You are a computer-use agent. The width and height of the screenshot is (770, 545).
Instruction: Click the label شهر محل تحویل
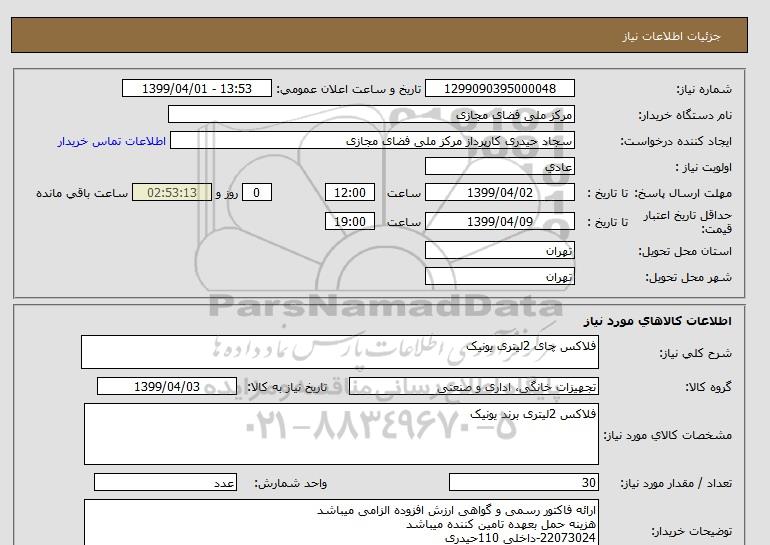688,277
